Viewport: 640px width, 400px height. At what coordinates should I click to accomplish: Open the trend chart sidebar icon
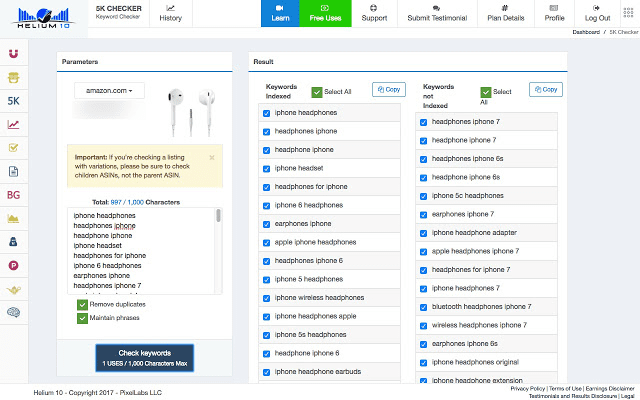[13, 124]
